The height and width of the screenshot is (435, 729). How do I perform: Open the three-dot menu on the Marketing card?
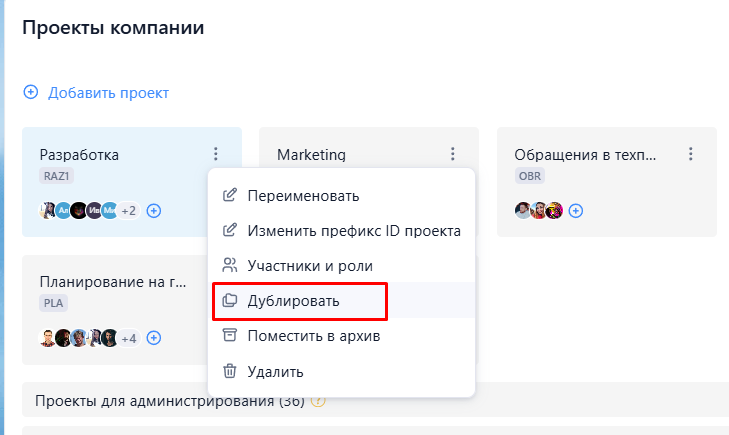click(452, 154)
